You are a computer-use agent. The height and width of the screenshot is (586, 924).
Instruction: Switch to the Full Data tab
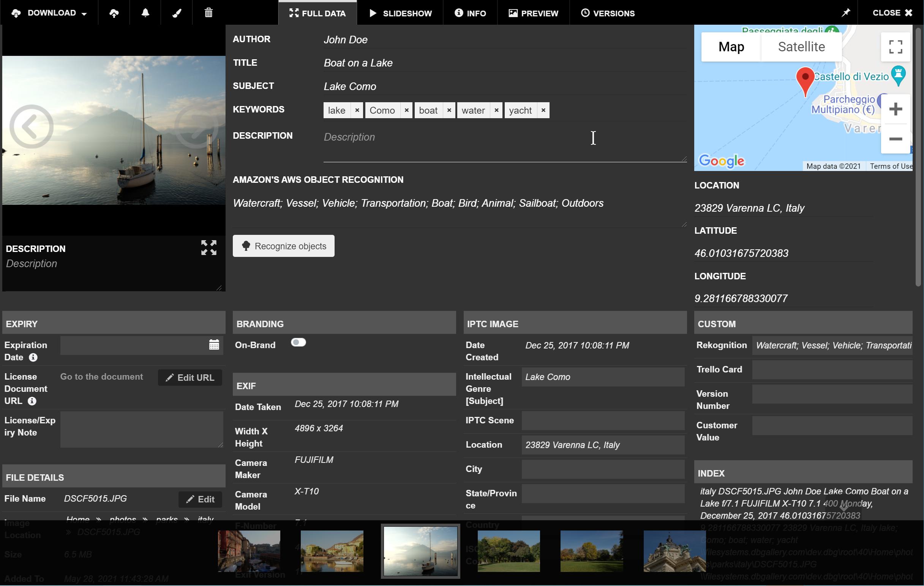pos(317,13)
